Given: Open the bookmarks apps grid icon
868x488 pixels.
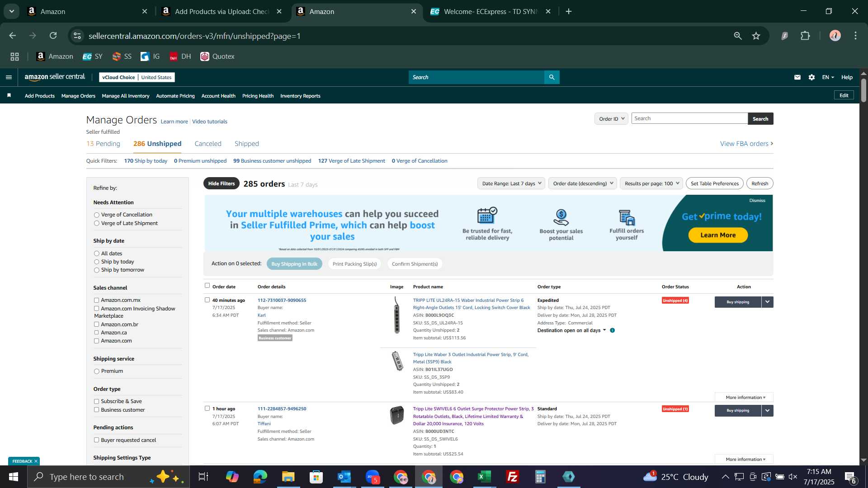Looking at the screenshot, I should point(14,56).
